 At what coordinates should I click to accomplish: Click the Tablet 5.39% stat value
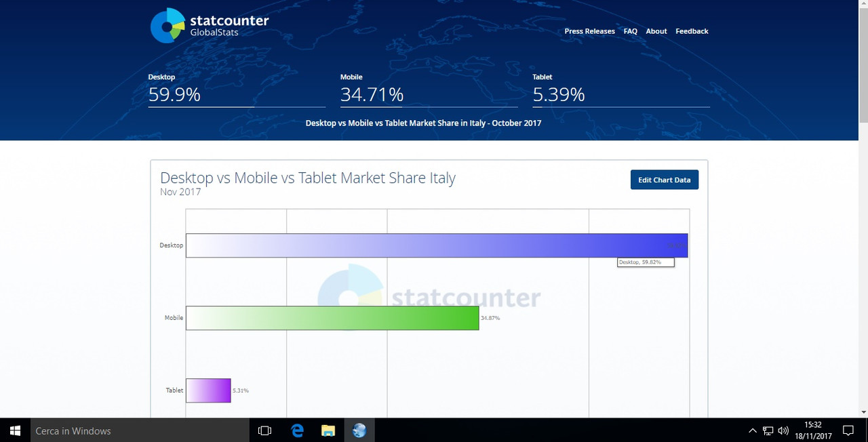(x=559, y=94)
